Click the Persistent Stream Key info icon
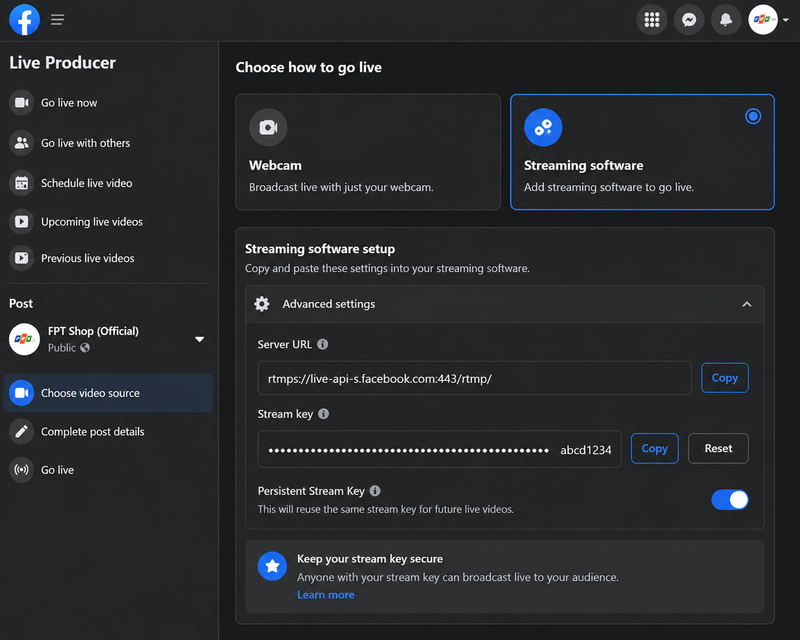The image size is (800, 640). pos(375,490)
